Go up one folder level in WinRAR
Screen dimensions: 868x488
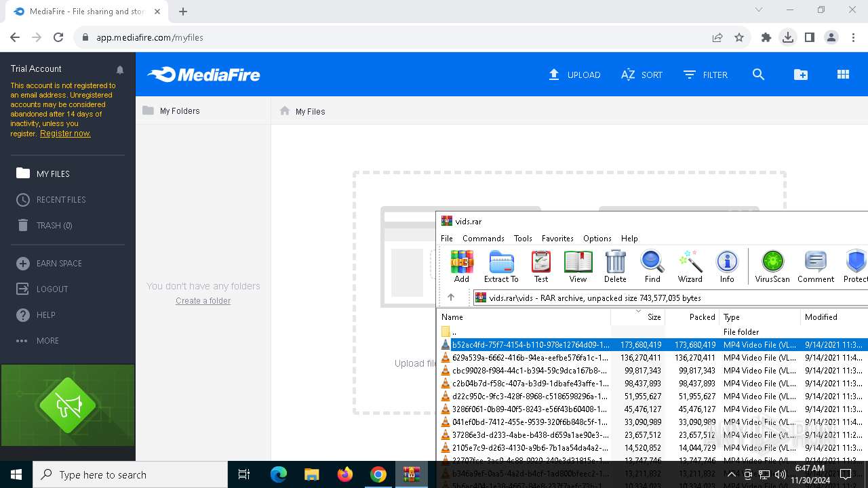point(451,298)
